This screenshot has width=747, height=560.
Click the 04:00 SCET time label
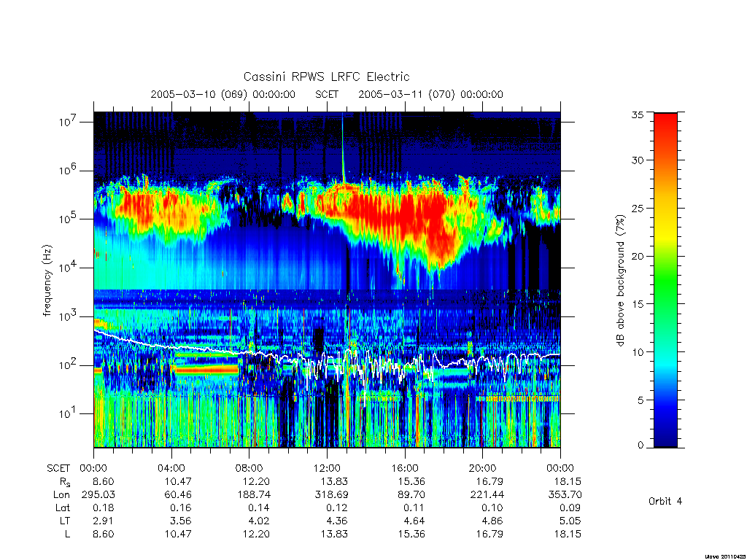(171, 468)
